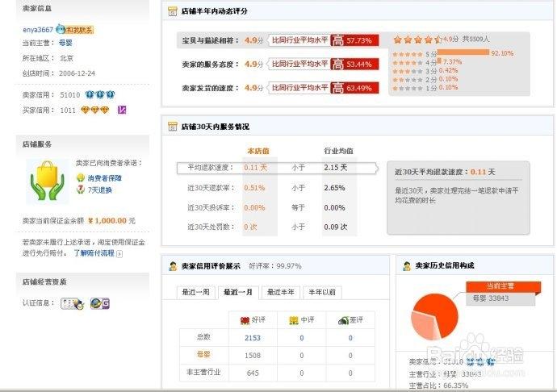Open the 消费者保障 link
The height and width of the screenshot is (392, 557).
pos(104,178)
